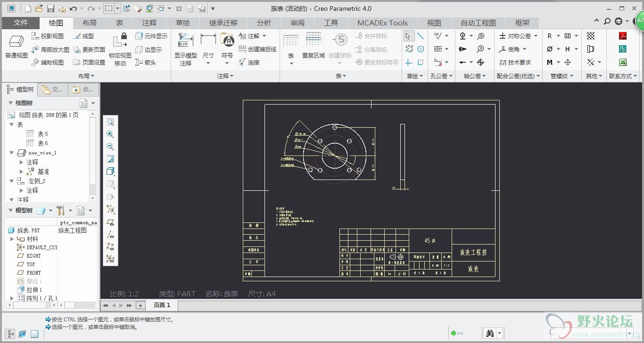
Task: Click the 页面 1 sheet tab
Action: (162, 305)
